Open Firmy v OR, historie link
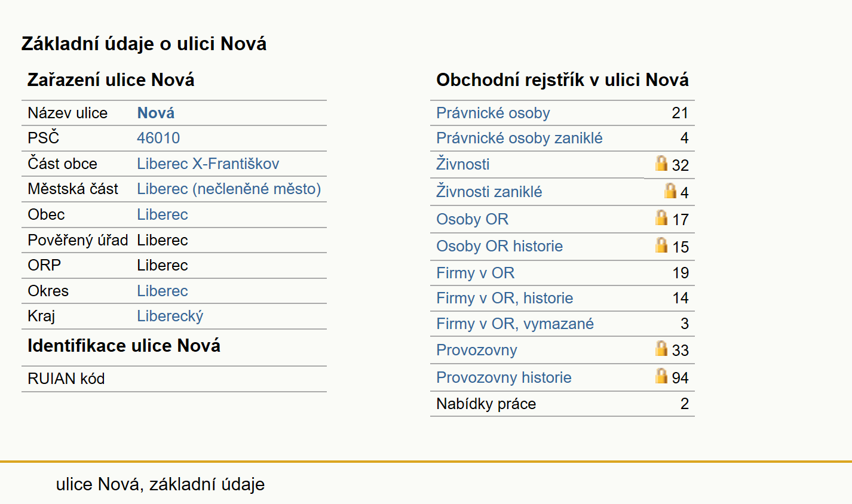The height and width of the screenshot is (504, 852). point(504,298)
